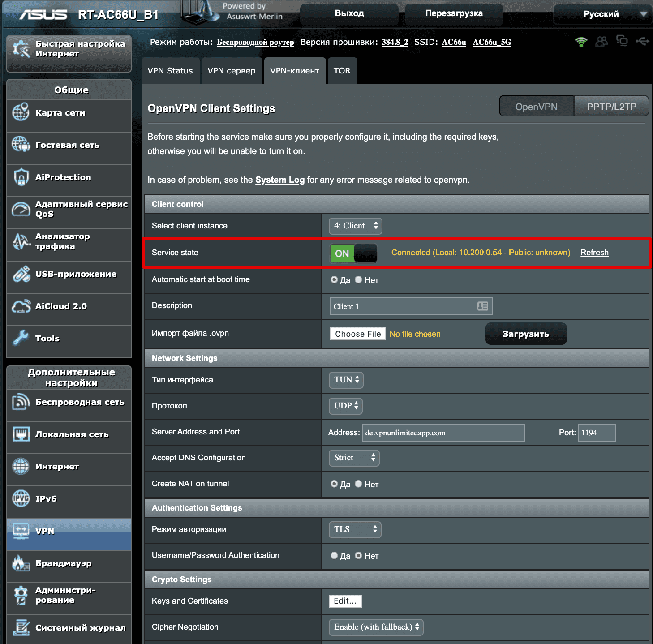653x644 pixels.
Task: Click the contact card icon in Description field
Action: 482,306
